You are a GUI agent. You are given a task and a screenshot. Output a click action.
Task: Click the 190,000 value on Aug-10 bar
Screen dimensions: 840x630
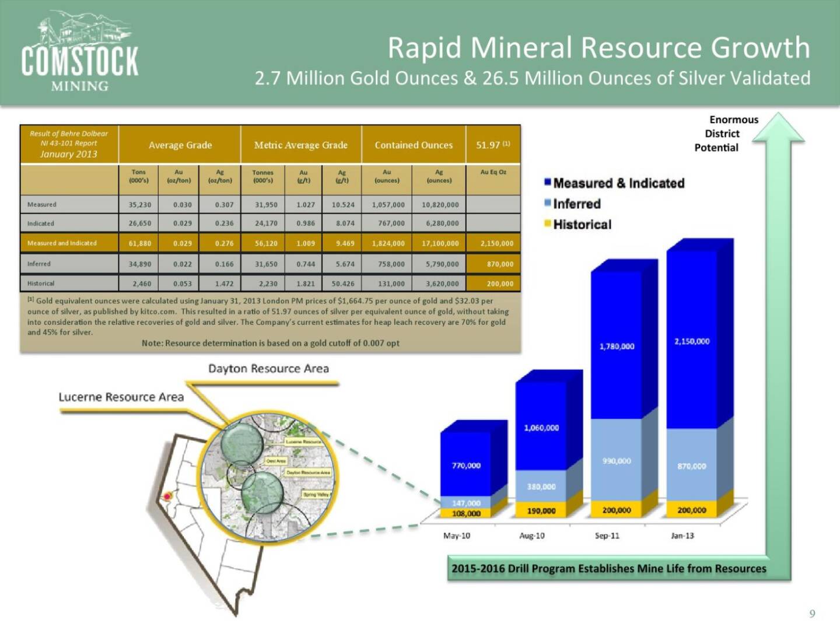point(541,511)
